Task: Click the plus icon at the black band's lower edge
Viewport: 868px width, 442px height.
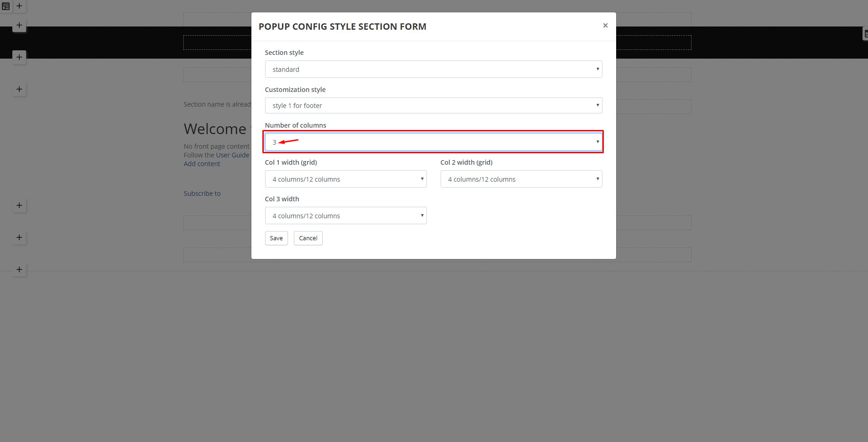Action: coord(19,57)
